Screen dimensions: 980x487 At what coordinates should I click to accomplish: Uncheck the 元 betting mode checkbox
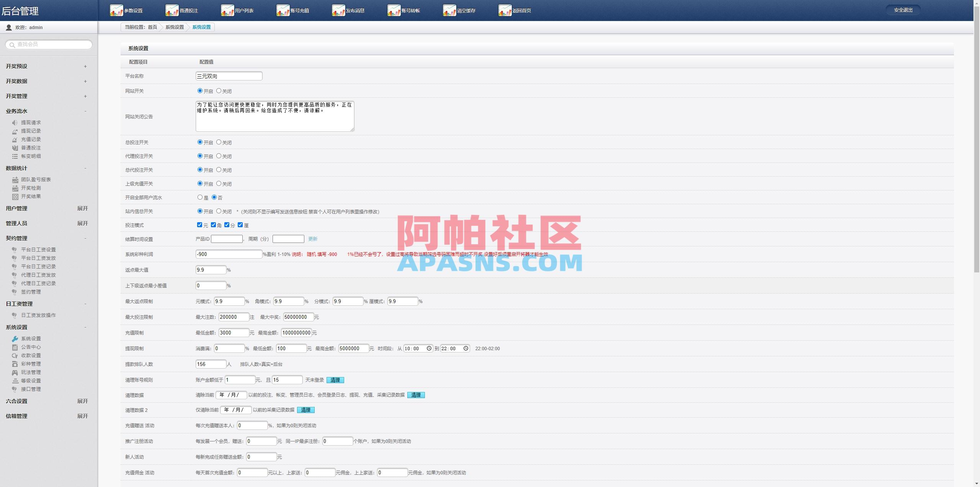[199, 225]
